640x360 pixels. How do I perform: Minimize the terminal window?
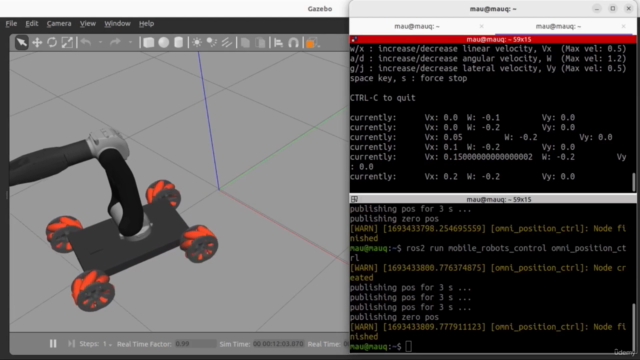click(x=597, y=9)
